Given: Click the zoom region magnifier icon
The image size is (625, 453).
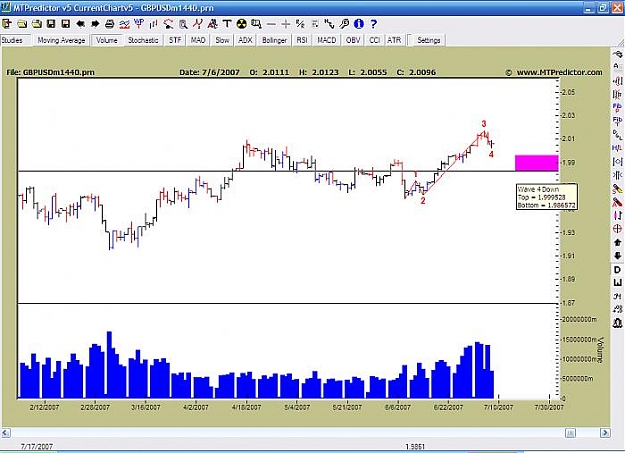Looking at the screenshot, I should [x=256, y=24].
